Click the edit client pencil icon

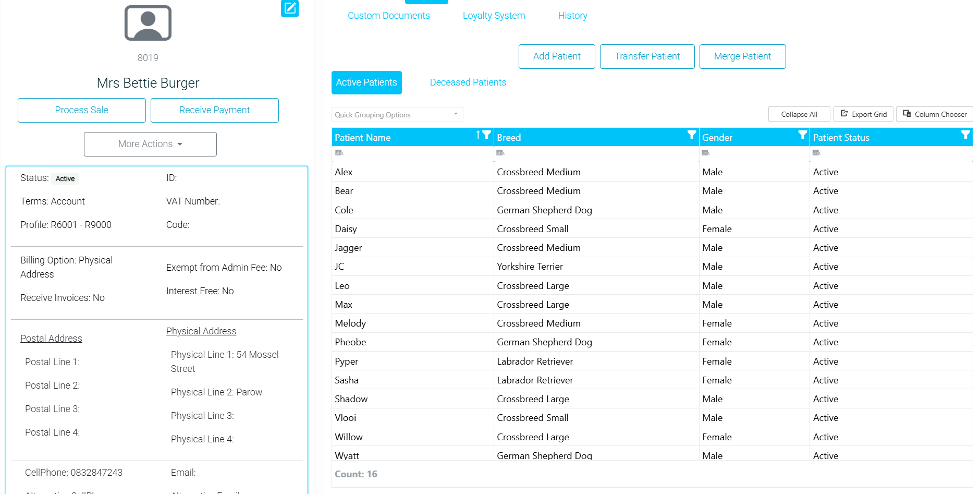(290, 8)
